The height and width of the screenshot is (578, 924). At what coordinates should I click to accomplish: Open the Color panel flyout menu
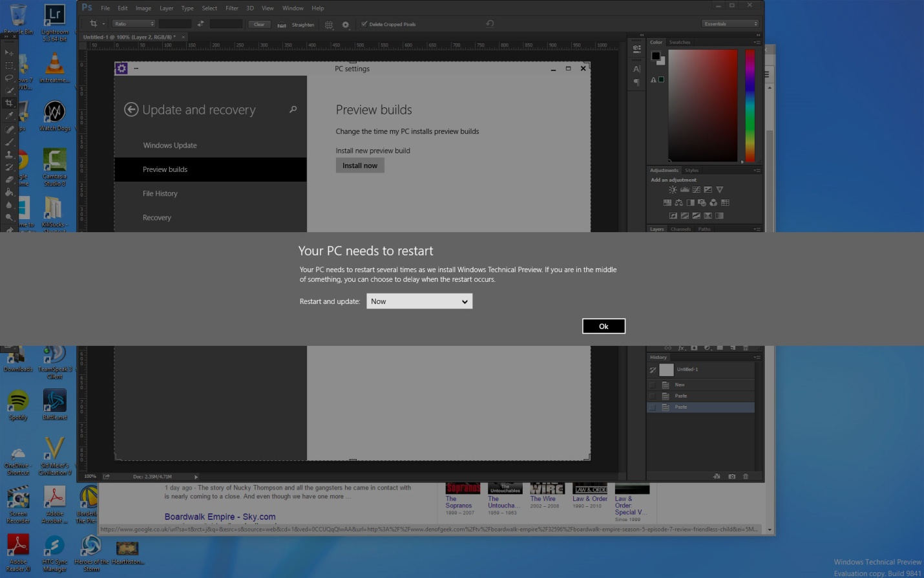click(x=757, y=42)
